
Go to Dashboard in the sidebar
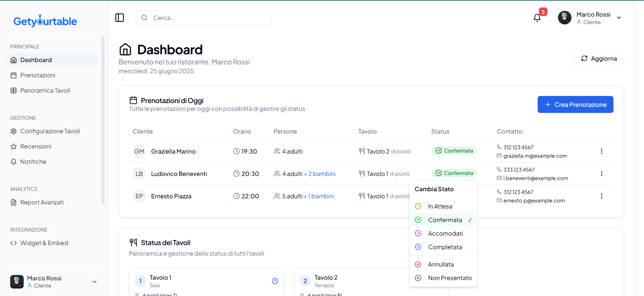click(52, 60)
